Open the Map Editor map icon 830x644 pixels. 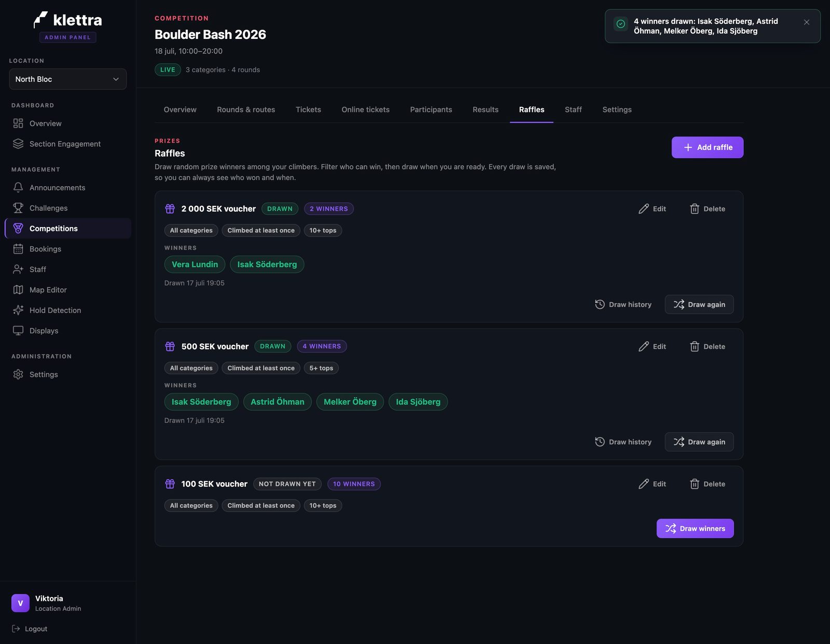(x=18, y=290)
